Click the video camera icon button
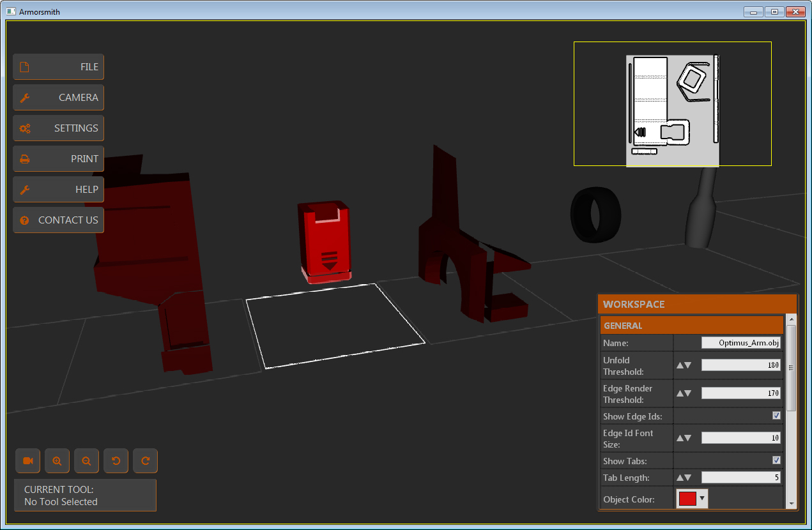The image size is (812, 530). (28, 461)
